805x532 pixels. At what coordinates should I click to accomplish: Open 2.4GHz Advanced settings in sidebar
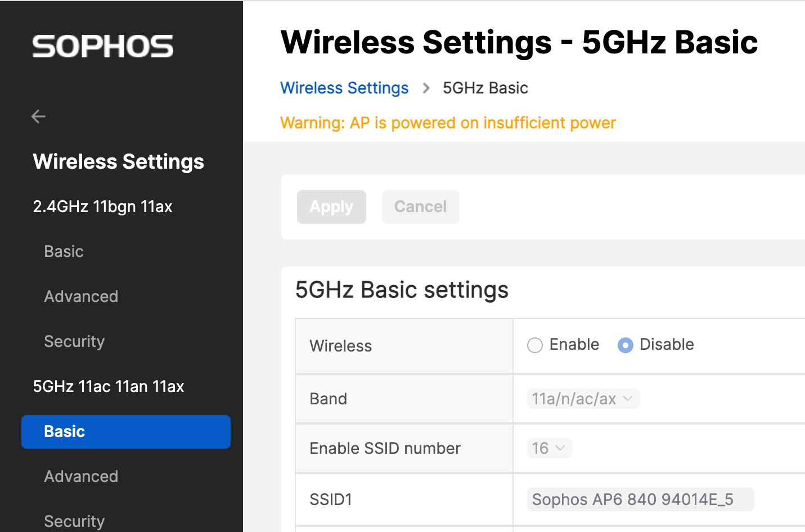(81, 296)
